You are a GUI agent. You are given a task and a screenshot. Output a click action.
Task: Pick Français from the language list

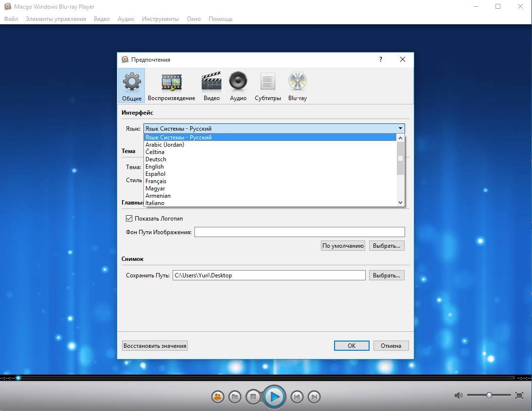[270, 181]
